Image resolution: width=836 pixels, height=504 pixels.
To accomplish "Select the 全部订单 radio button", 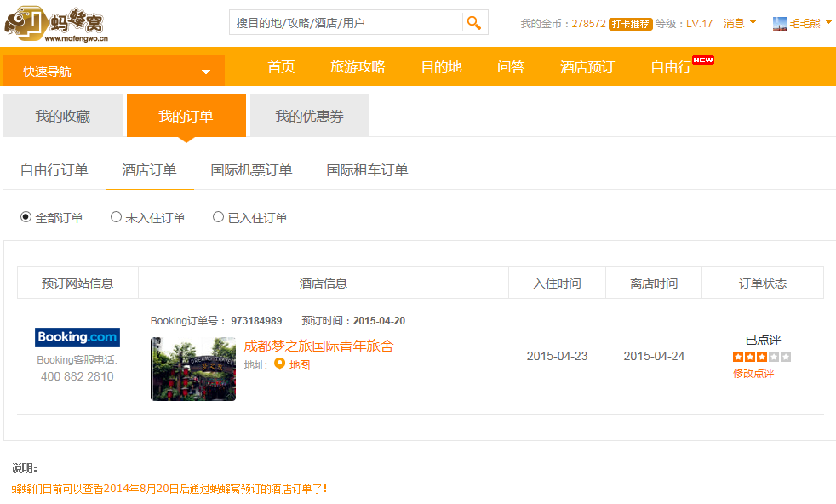I will [26, 217].
